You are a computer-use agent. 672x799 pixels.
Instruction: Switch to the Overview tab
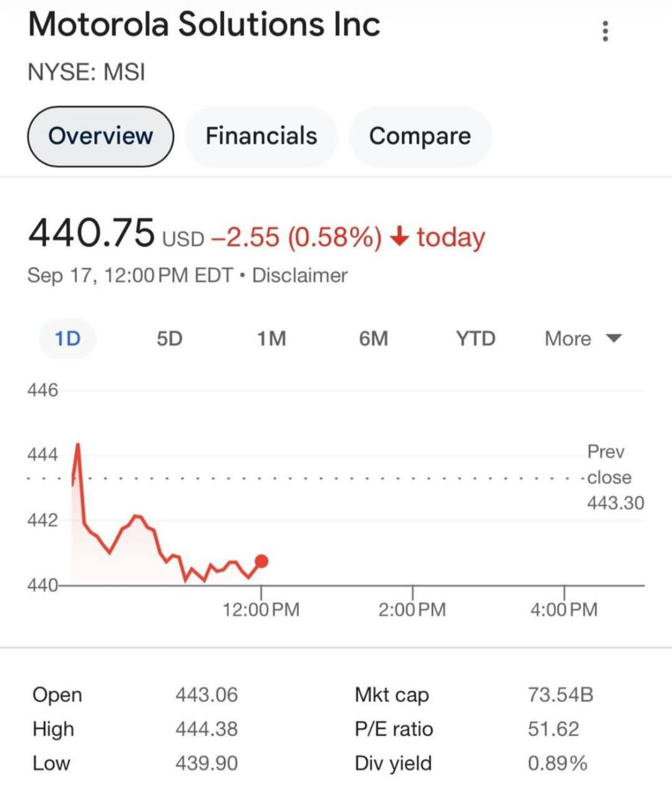pyautogui.click(x=100, y=136)
